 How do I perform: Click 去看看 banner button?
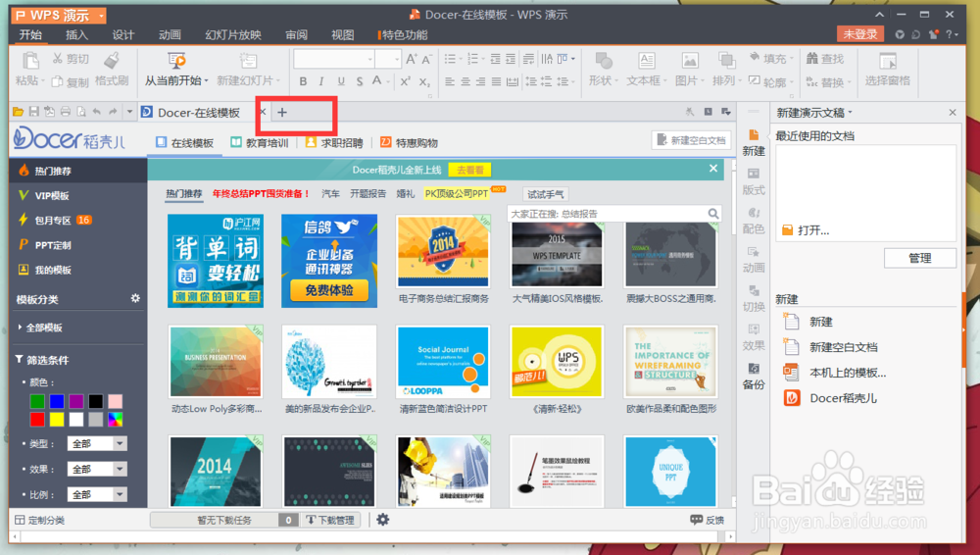(x=469, y=170)
